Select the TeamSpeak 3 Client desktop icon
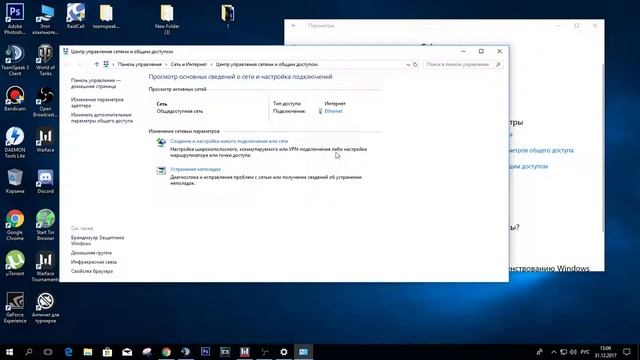The width and height of the screenshot is (640, 360). click(15, 60)
